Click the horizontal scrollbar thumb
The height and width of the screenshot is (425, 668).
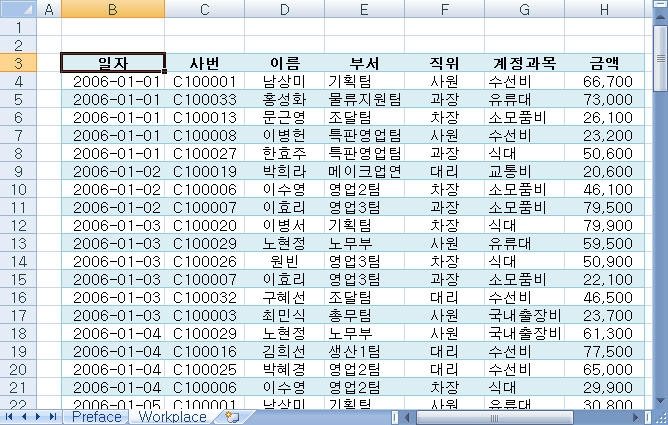494,417
